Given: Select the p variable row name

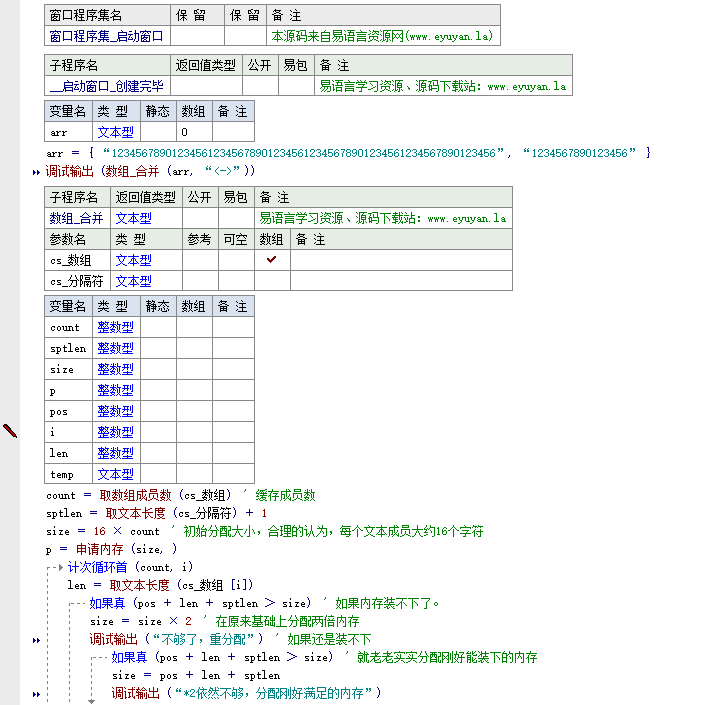Looking at the screenshot, I should tap(68, 390).
